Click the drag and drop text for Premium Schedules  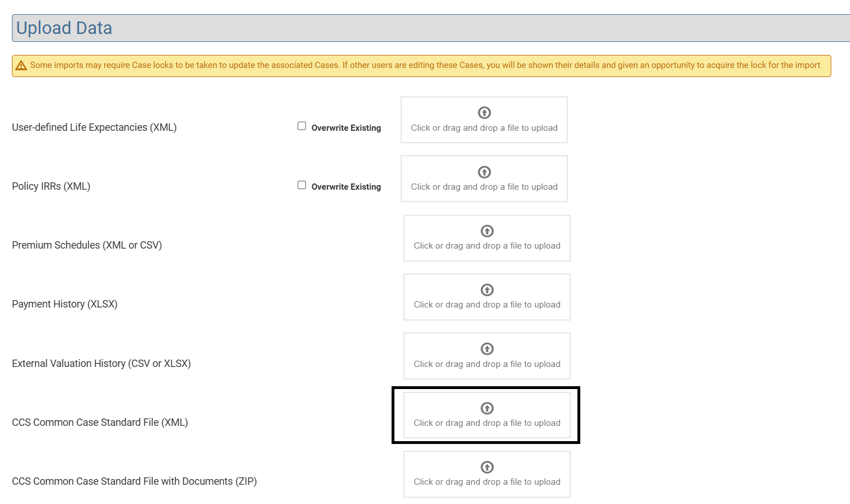click(487, 246)
